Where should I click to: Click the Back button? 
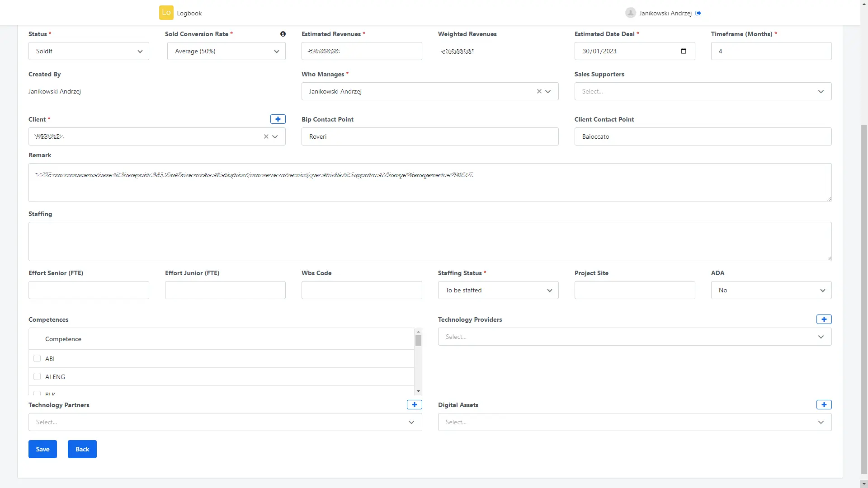coord(82,449)
